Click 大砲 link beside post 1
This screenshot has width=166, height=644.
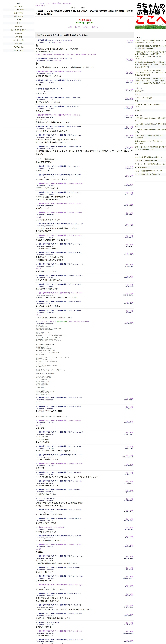pos(132,41)
